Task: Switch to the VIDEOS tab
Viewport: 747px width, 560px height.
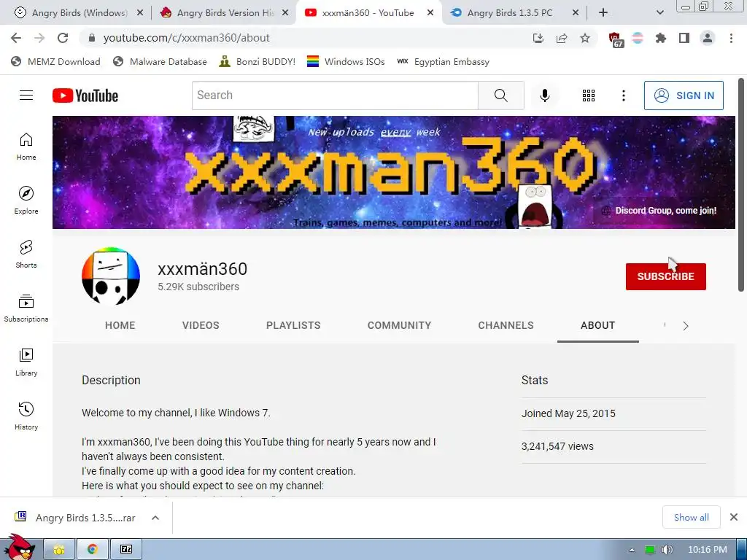Action: (x=201, y=326)
